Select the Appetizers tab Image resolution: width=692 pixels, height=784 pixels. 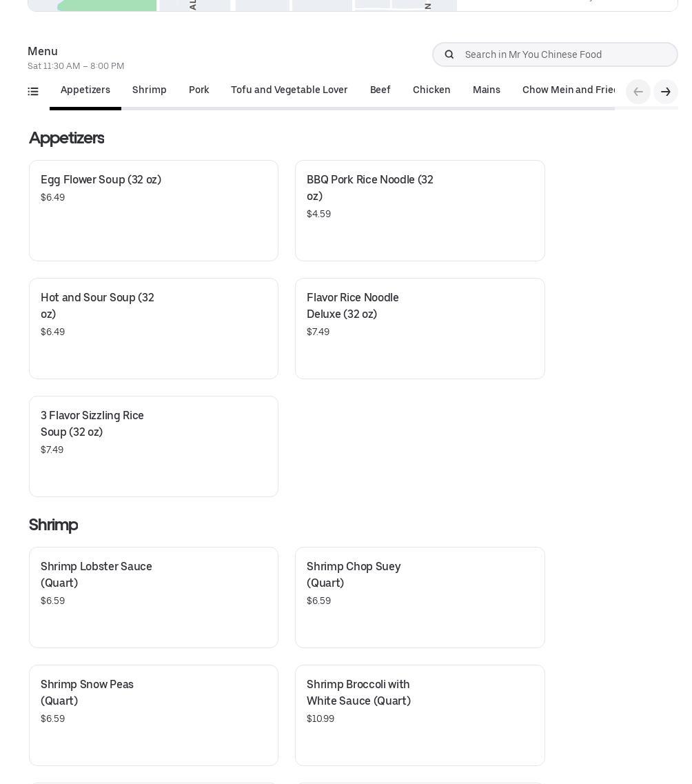point(85,90)
